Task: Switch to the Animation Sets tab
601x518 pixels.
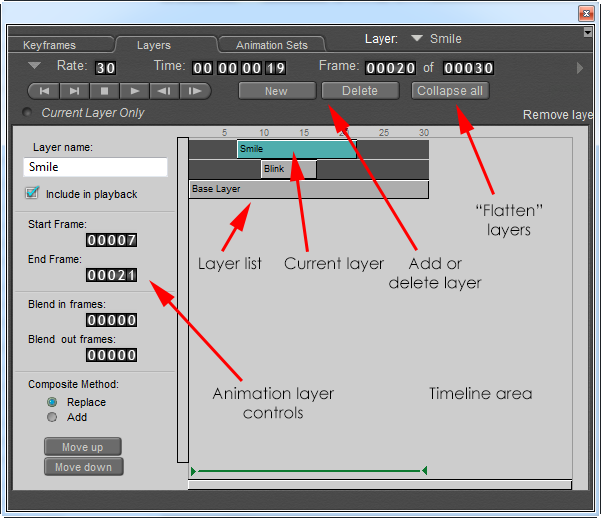Action: tap(272, 45)
